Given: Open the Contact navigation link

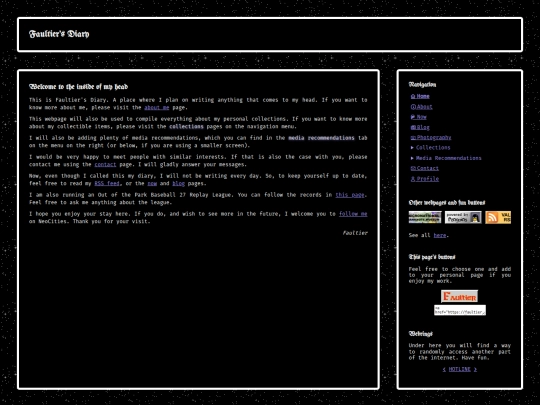Looking at the screenshot, I should (425, 168).
